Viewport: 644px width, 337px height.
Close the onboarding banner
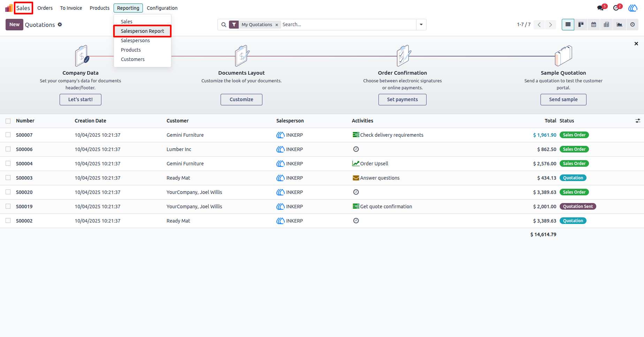click(x=636, y=44)
